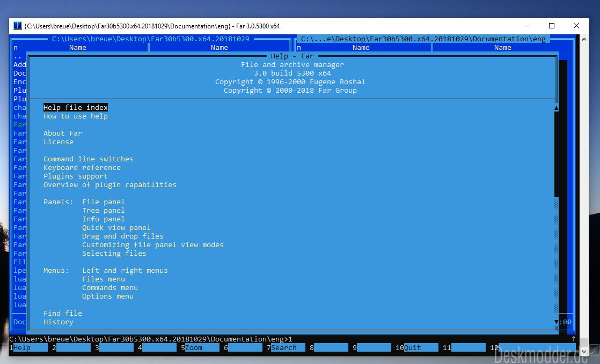Minimize the Far Manager window
The width and height of the screenshot is (600, 364).
click(x=528, y=26)
